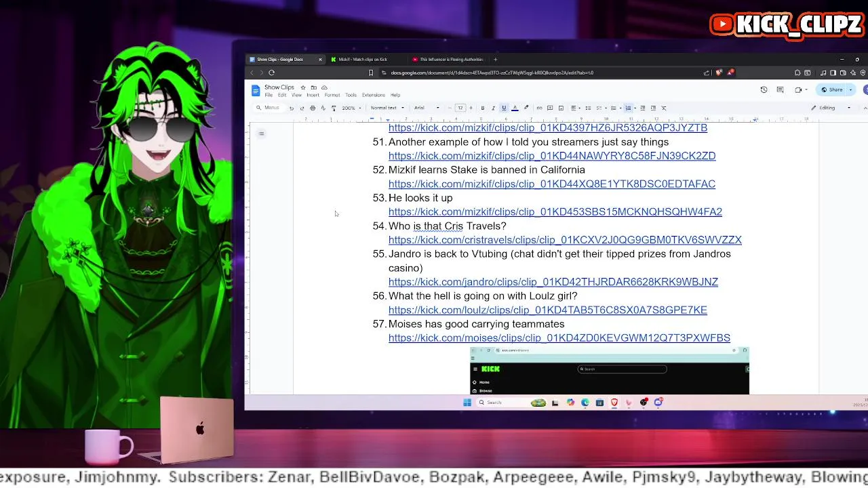The image size is (868, 488).
Task: Open the move-to-folder icon beside the title
Action: pyautogui.click(x=313, y=87)
